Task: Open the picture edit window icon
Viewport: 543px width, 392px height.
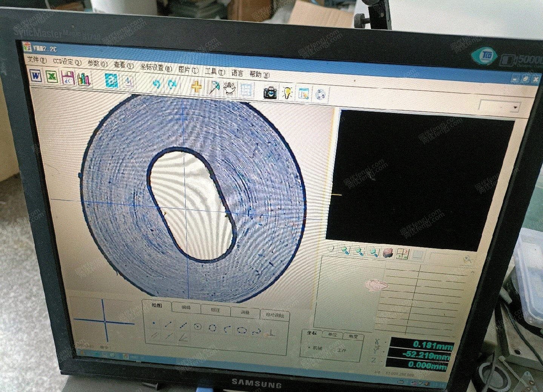Action: (304, 93)
